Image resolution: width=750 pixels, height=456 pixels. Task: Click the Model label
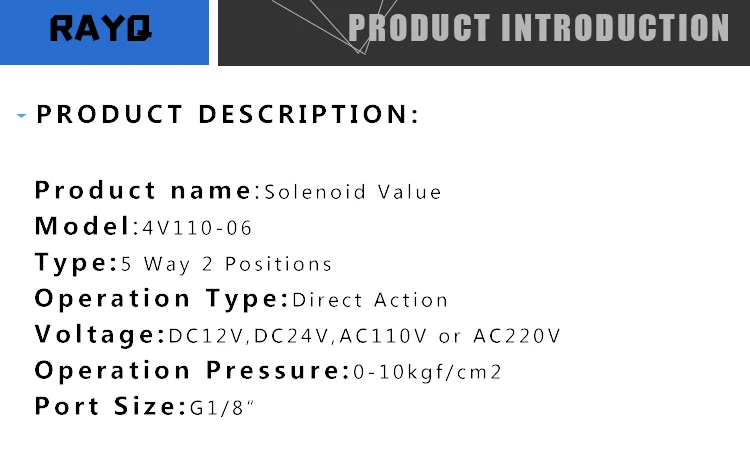(87, 226)
